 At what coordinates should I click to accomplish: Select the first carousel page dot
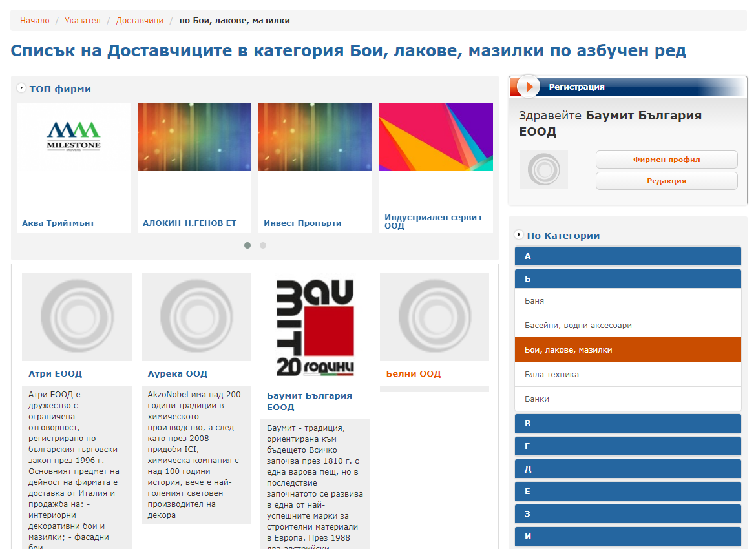tap(247, 245)
